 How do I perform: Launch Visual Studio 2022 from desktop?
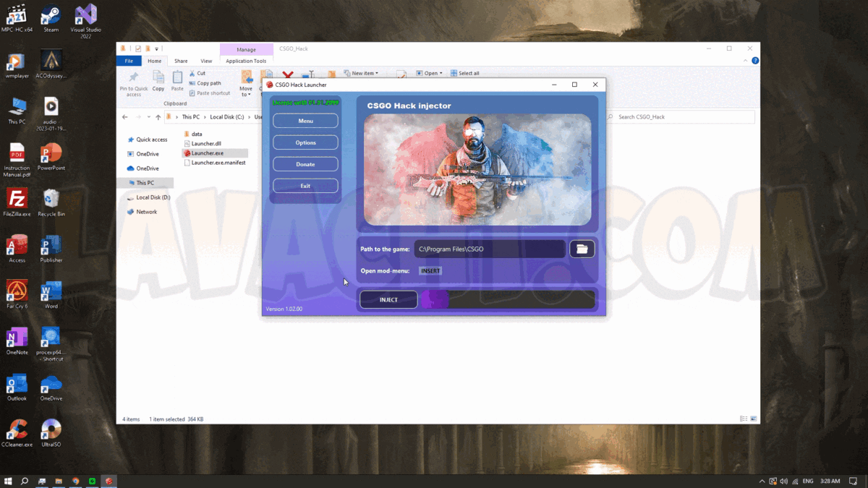pyautogui.click(x=85, y=21)
